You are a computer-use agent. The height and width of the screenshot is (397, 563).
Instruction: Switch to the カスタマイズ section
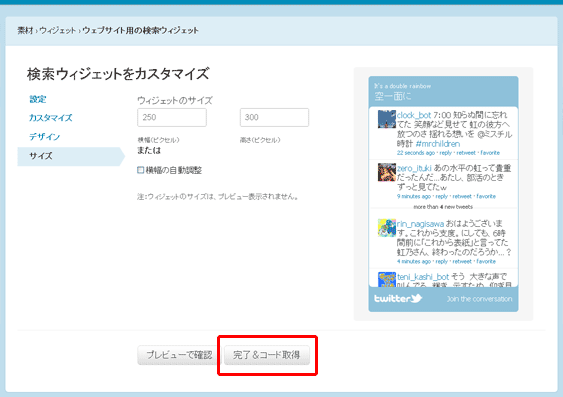pos(51,118)
